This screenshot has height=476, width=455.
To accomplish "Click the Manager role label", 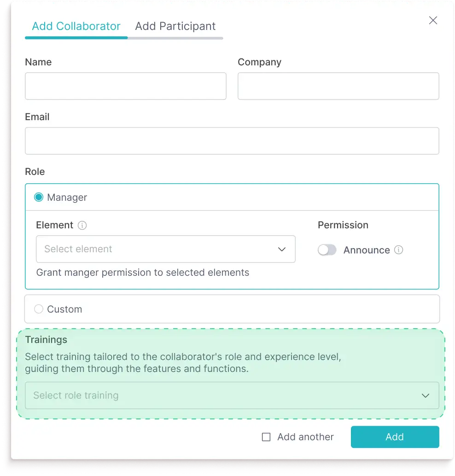I will (67, 197).
